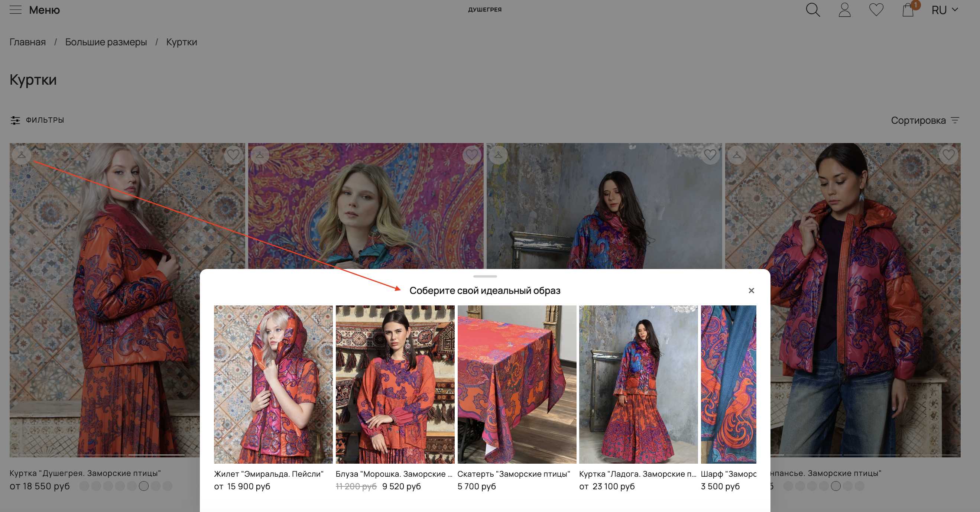The height and width of the screenshot is (512, 980).
Task: Favorite the fourth product with heart icon
Action: pyautogui.click(x=948, y=155)
